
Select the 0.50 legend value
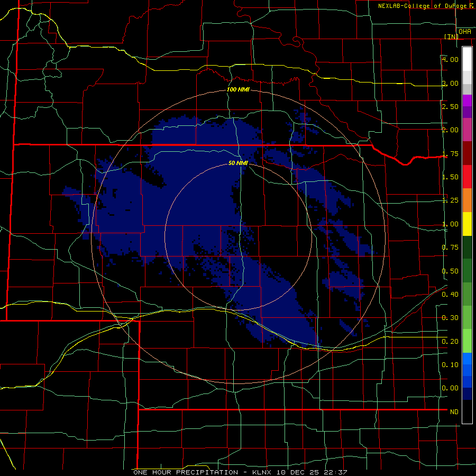450,271
